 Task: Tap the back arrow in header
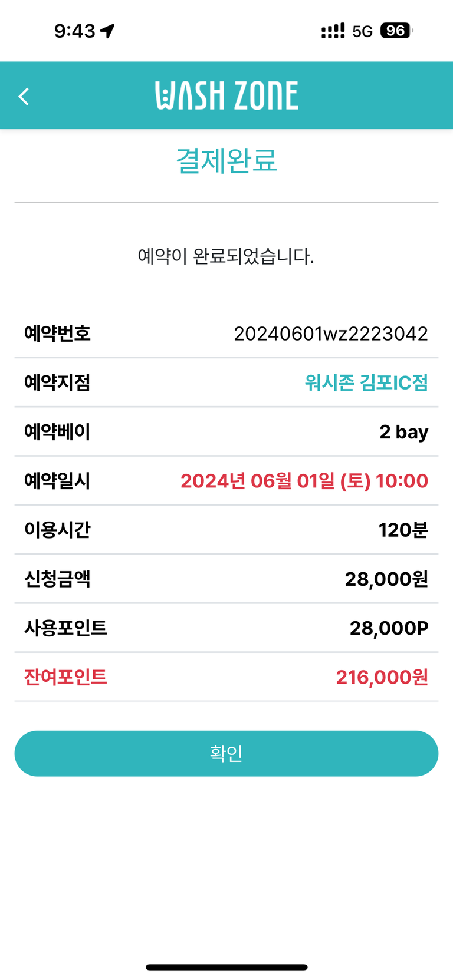point(24,96)
